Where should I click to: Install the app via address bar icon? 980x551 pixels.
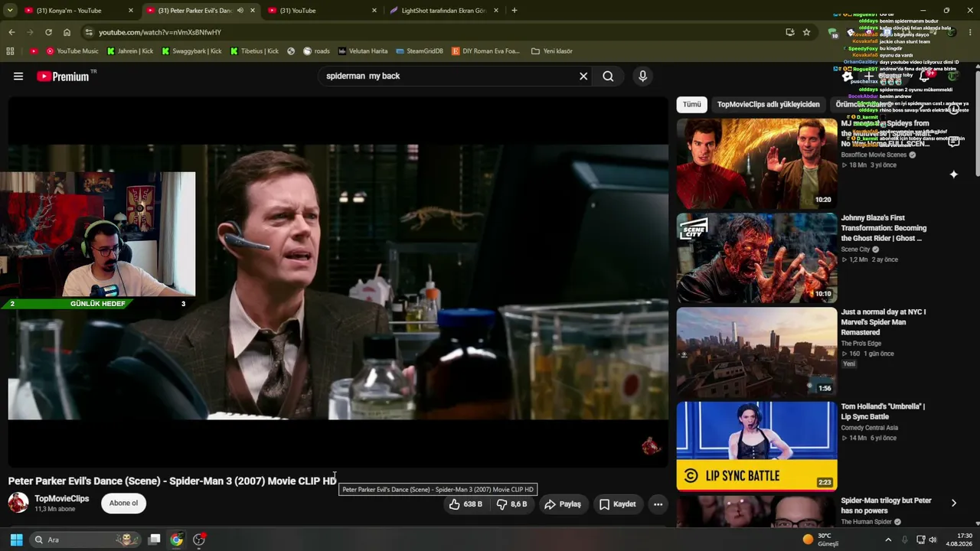[789, 32]
